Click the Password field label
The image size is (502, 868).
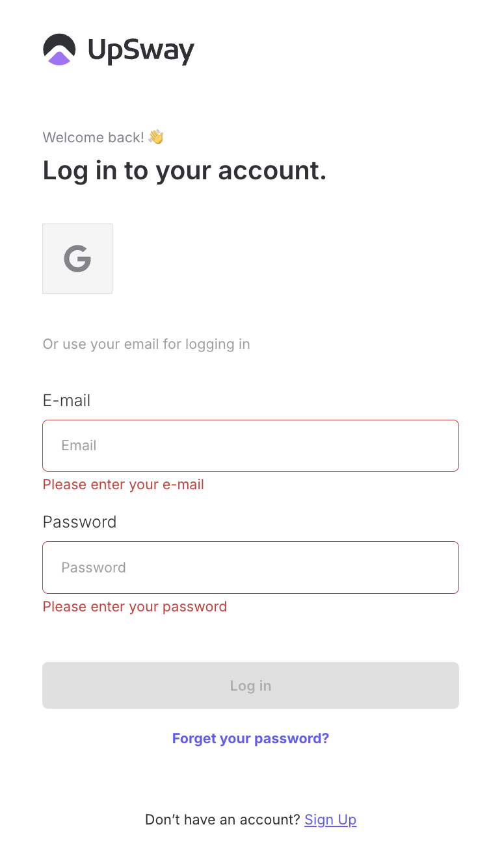click(x=79, y=522)
